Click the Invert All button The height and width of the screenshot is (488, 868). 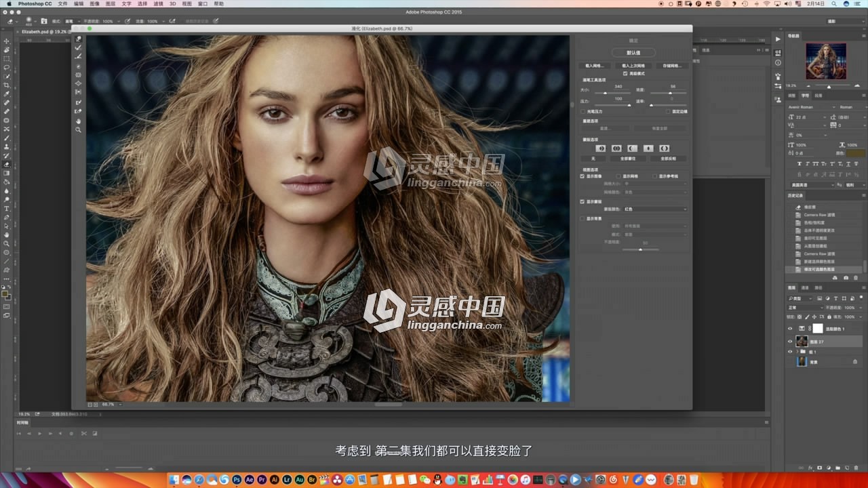click(669, 159)
